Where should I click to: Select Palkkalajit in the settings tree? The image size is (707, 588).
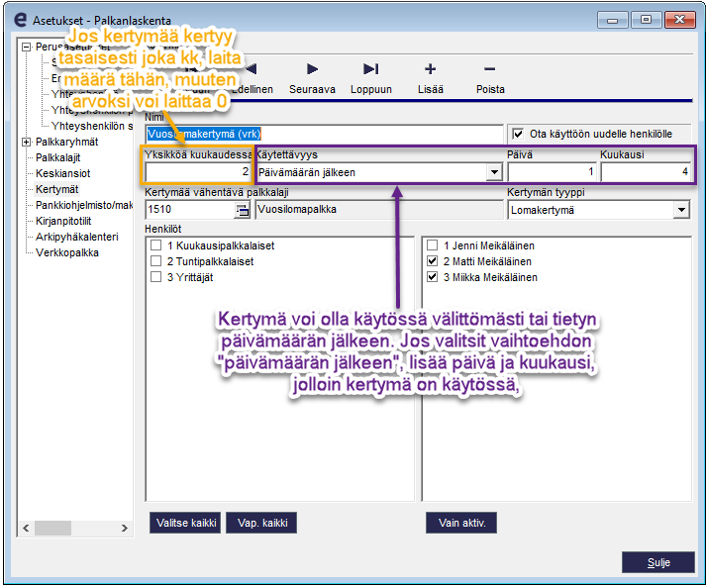(58, 157)
